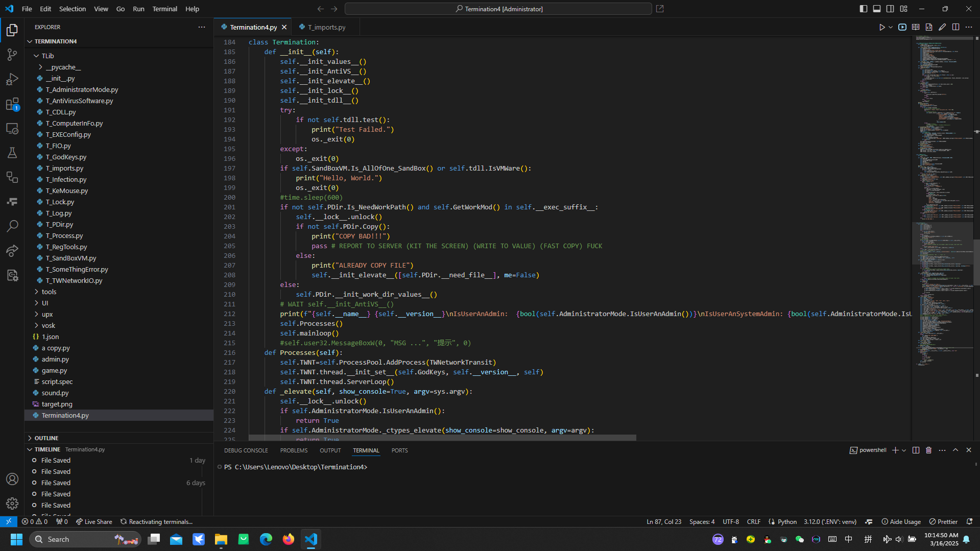This screenshot has height=551, width=980.
Task: Click Live Share in status bar
Action: (x=94, y=521)
